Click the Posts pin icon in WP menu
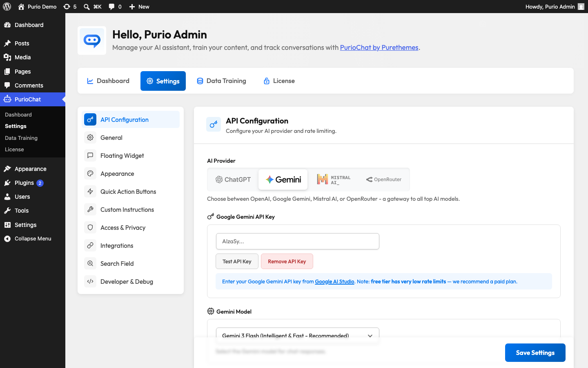 [x=7, y=43]
